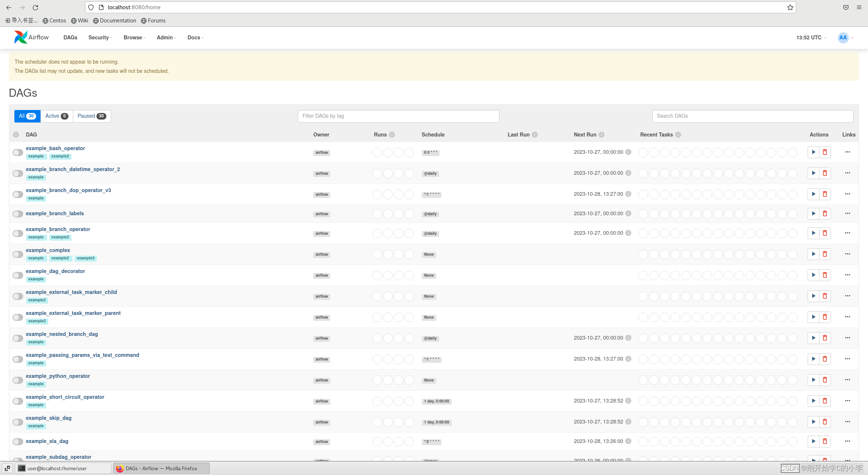Unpause the example_bash_operator DAG

click(x=17, y=152)
